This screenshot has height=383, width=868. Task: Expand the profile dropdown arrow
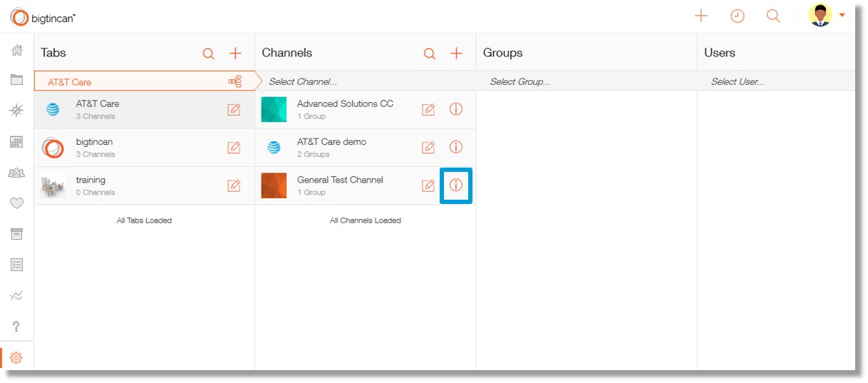(842, 15)
